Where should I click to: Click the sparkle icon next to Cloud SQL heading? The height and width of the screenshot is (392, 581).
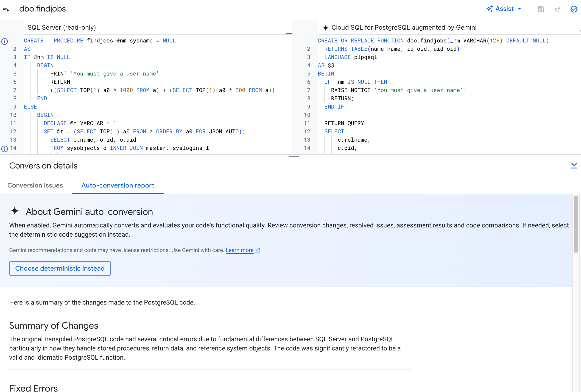tap(325, 28)
